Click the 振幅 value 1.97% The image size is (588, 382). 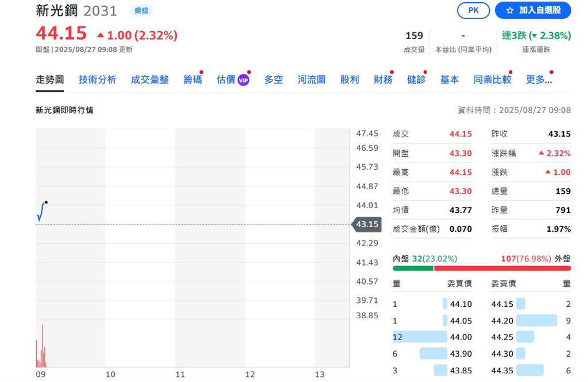558,229
